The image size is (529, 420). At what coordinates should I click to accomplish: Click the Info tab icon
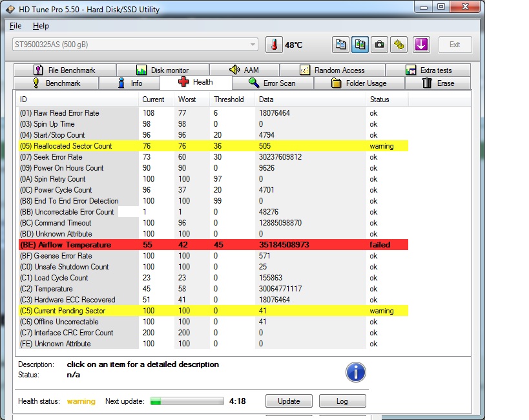click(x=121, y=83)
